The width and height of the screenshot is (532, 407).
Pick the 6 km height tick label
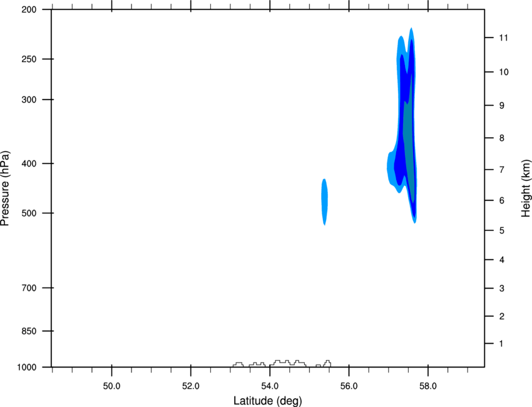502,200
